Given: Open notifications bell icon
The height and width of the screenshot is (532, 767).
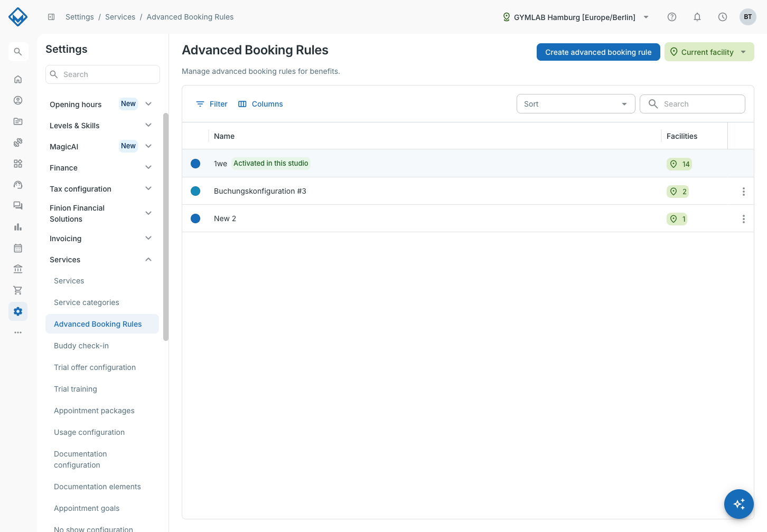Looking at the screenshot, I should tap(697, 17).
